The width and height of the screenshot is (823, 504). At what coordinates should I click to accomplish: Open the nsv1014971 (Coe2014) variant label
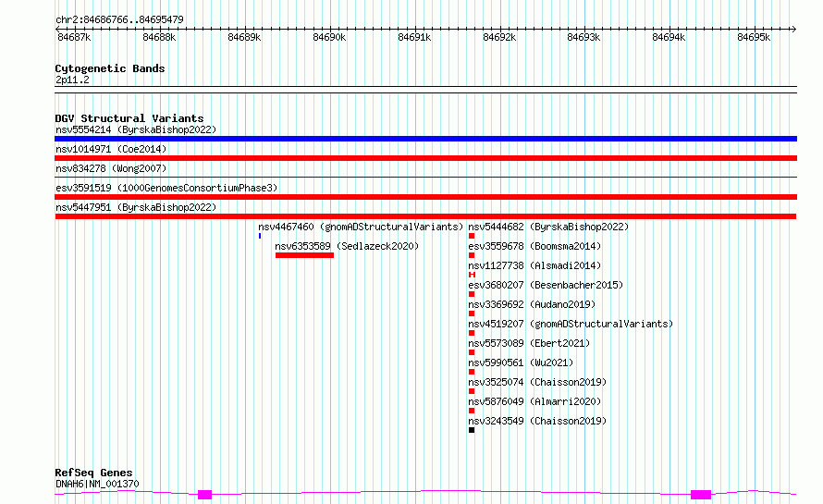(x=111, y=149)
